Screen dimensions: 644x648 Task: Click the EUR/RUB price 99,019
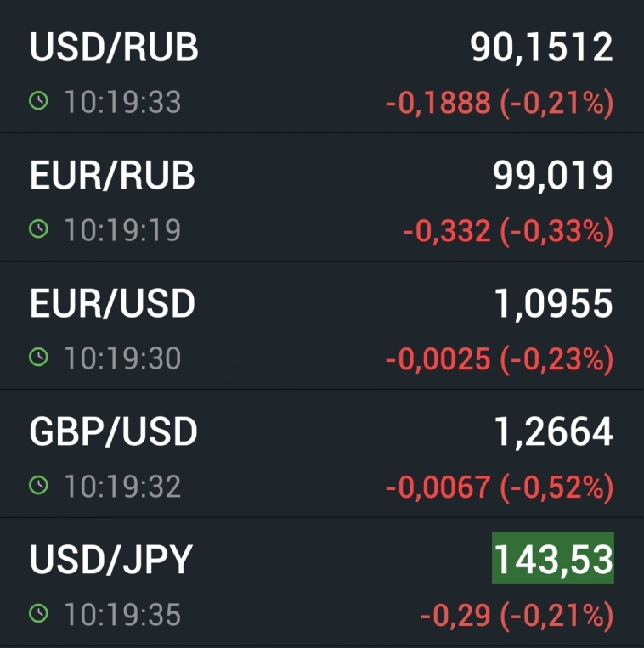tap(552, 176)
